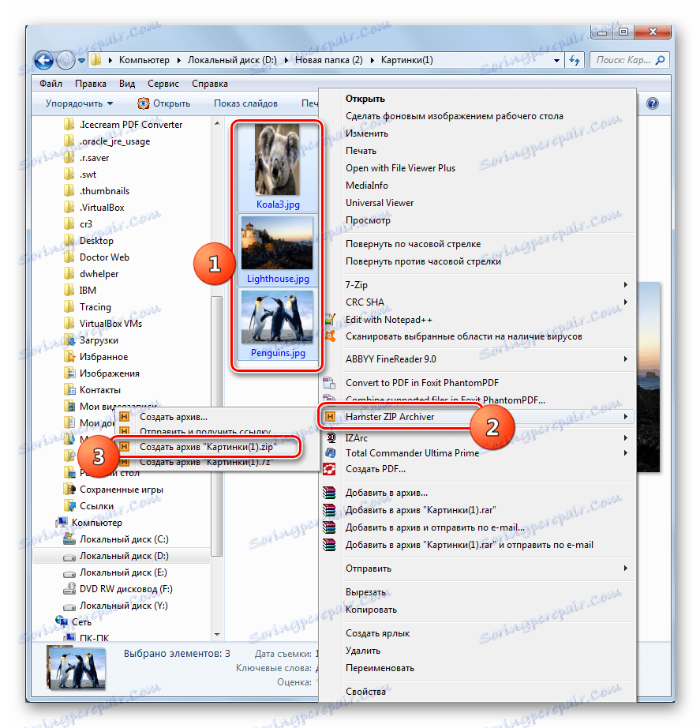Image resolution: width=700 pixels, height=728 pixels.
Task: Click the Компьютер icon in tree
Action: point(62,523)
